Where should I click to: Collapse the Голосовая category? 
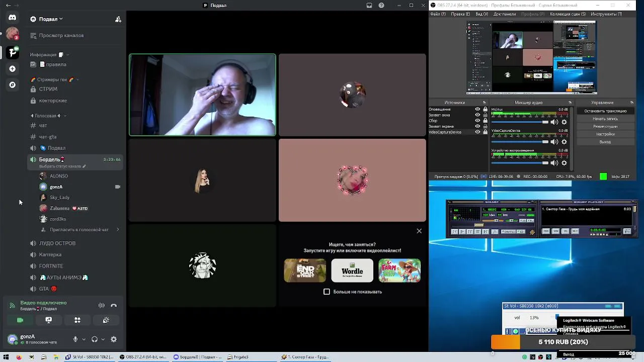pyautogui.click(x=65, y=116)
